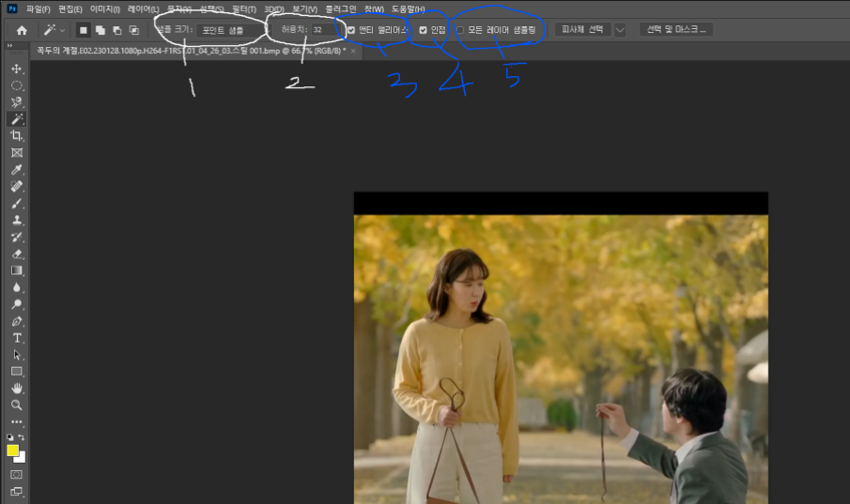The height and width of the screenshot is (504, 850).
Task: Select the Pen tool
Action: 17,321
